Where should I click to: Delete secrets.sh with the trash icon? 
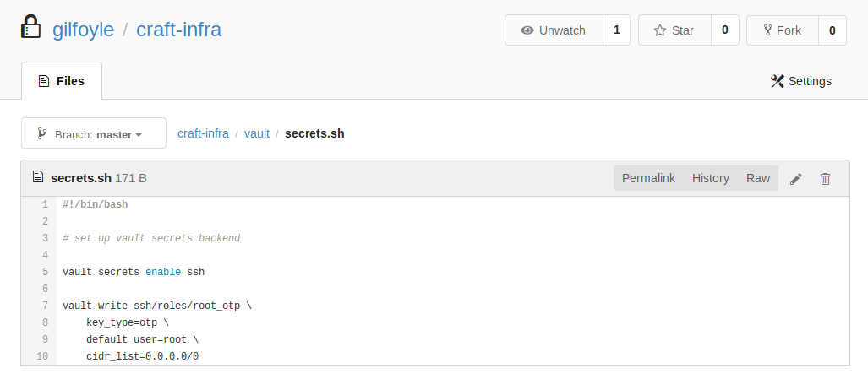tap(826, 179)
